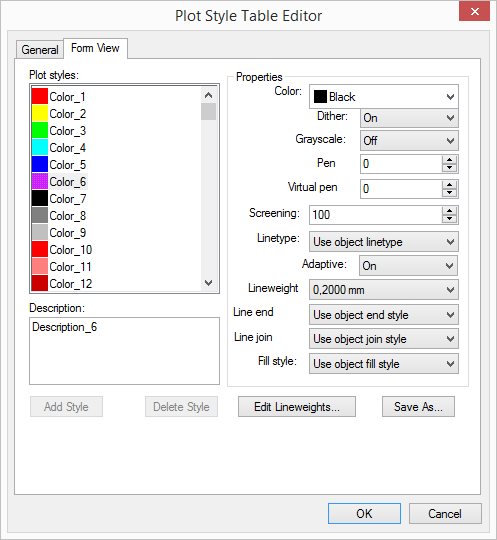Switch to the General tab
This screenshot has width=497, height=540.
[x=40, y=50]
